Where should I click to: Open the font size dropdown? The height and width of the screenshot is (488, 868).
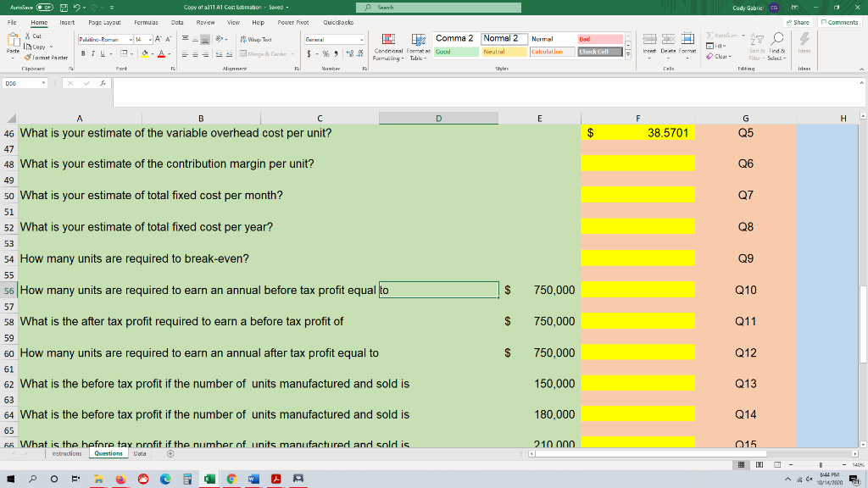click(x=150, y=40)
